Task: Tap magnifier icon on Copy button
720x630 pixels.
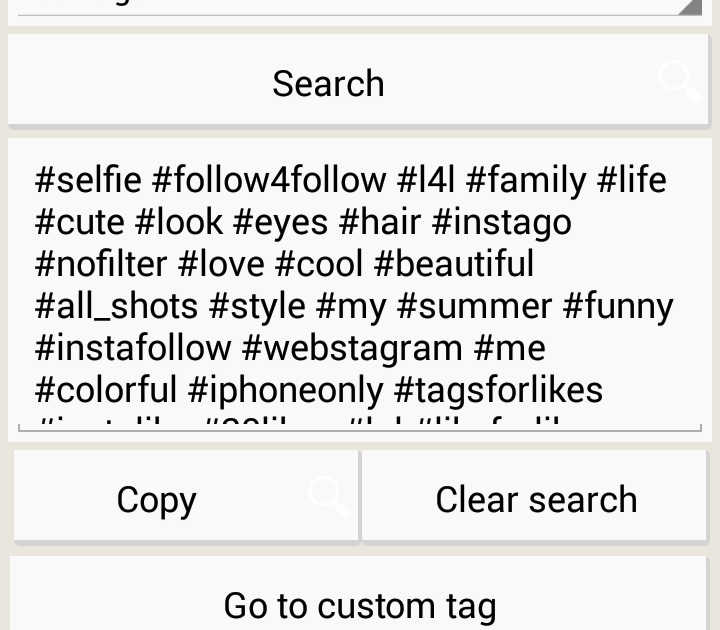Action: (328, 497)
